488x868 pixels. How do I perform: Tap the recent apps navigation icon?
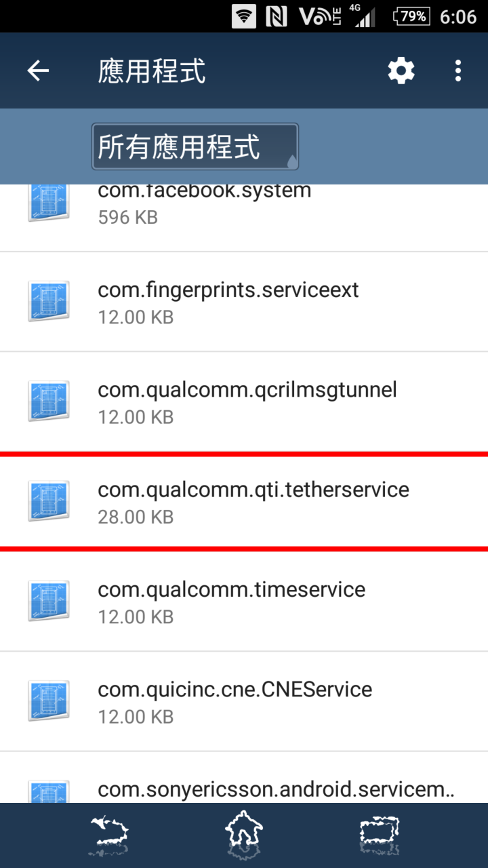379,835
